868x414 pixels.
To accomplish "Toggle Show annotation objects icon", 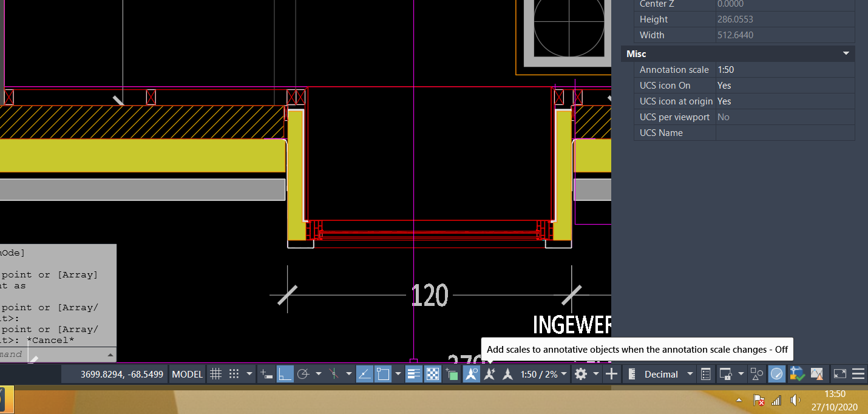I will pyautogui.click(x=472, y=374).
